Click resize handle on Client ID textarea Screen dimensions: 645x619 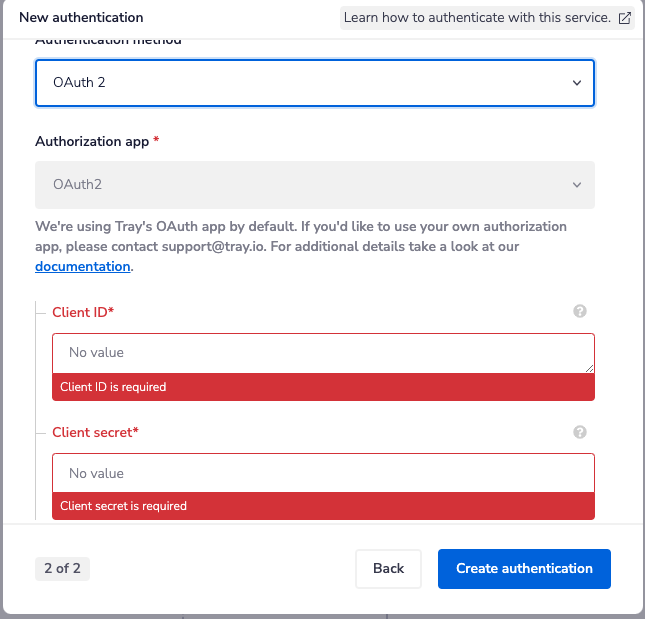tap(589, 368)
